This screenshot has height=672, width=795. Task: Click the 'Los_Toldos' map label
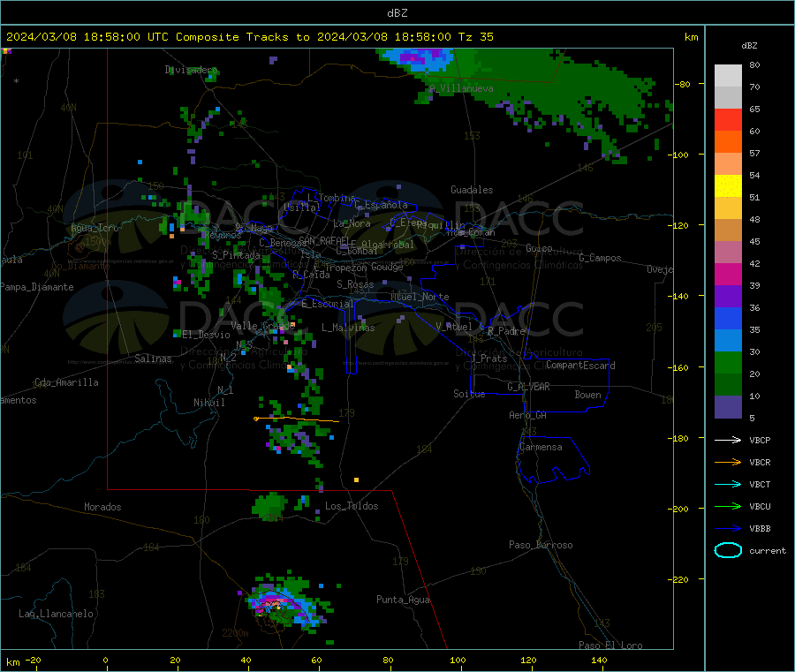[x=352, y=506]
